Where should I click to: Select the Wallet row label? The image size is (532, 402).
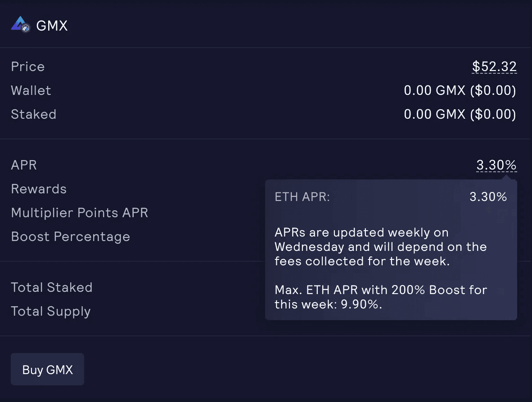[x=31, y=90]
